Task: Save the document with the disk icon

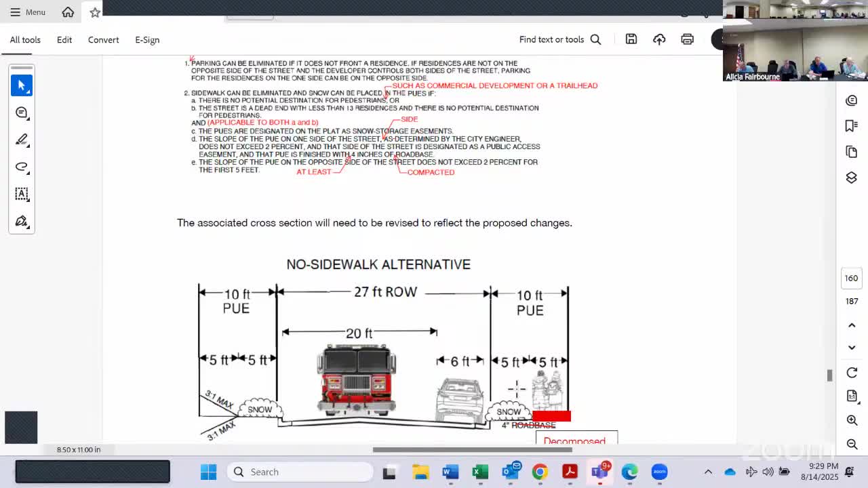Action: pos(631,39)
